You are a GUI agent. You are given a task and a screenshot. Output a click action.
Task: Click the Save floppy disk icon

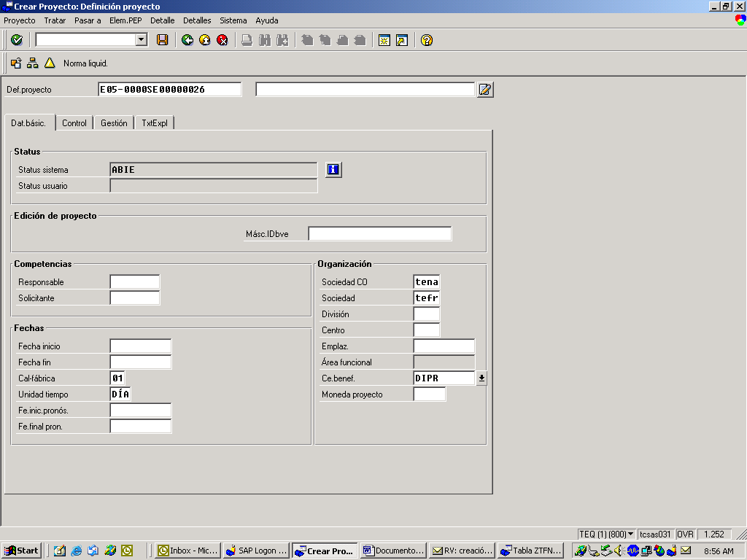point(163,40)
